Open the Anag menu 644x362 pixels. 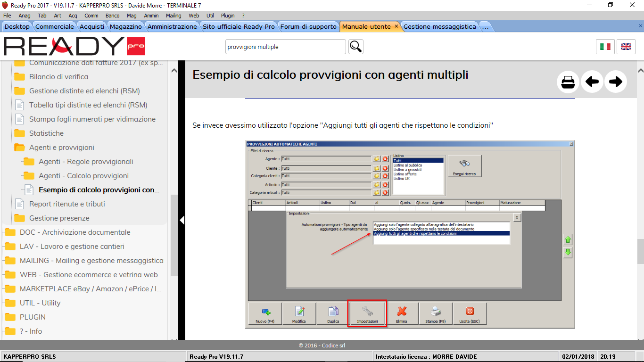pyautogui.click(x=25, y=16)
